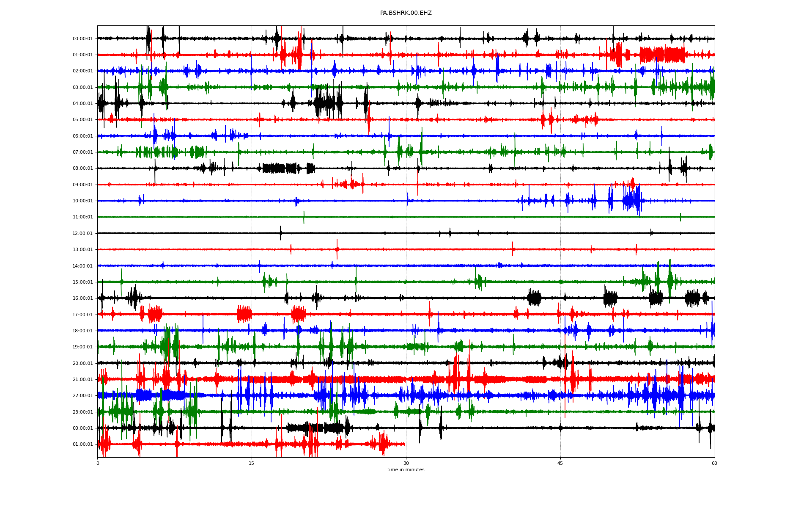Click the PA.BSHRK.00.EHZ plot title
Viewport: 812px width, 508px height.
[406, 13]
